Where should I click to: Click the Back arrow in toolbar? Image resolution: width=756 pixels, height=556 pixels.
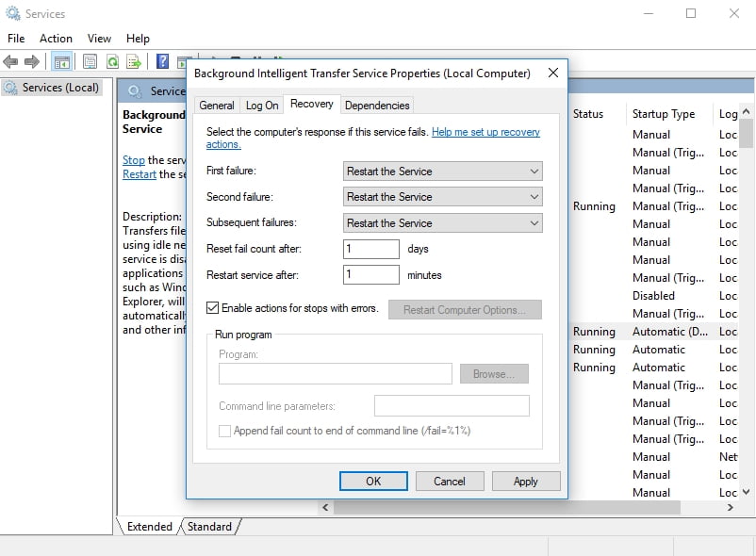11,62
